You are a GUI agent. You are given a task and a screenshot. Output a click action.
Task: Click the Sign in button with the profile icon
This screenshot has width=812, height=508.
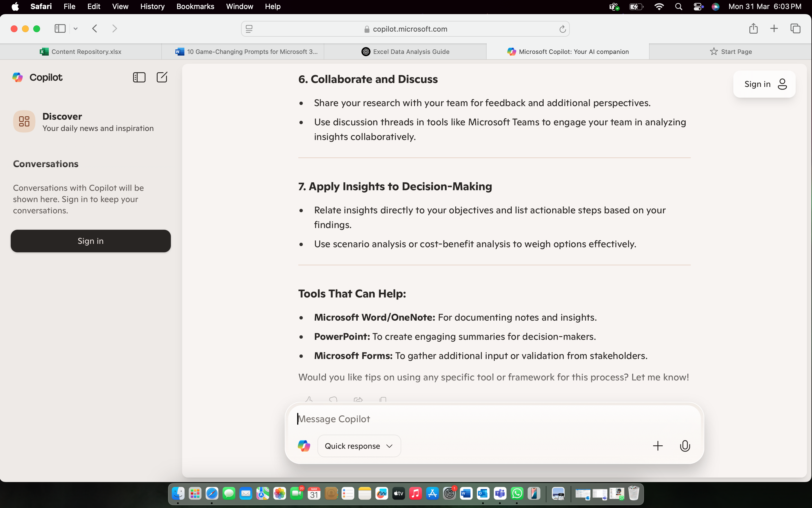pos(764,84)
